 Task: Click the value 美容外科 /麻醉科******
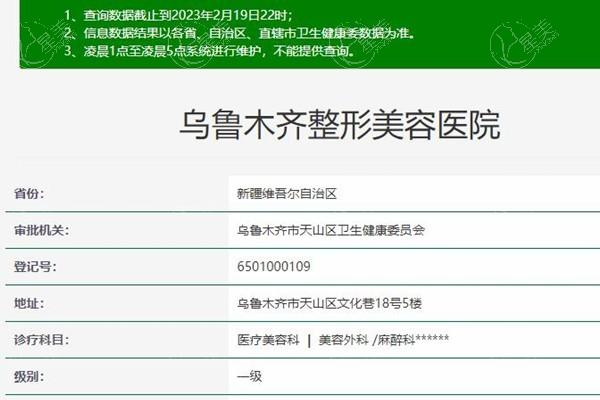[384, 340]
